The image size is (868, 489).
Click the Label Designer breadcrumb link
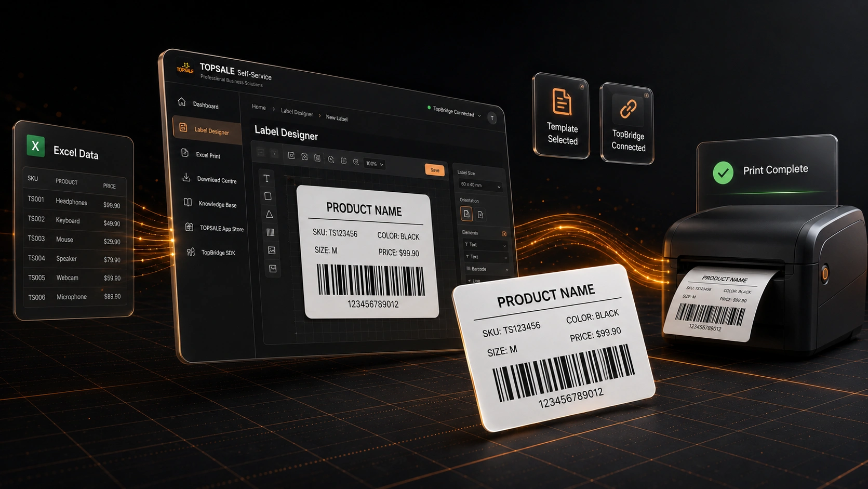click(x=297, y=112)
